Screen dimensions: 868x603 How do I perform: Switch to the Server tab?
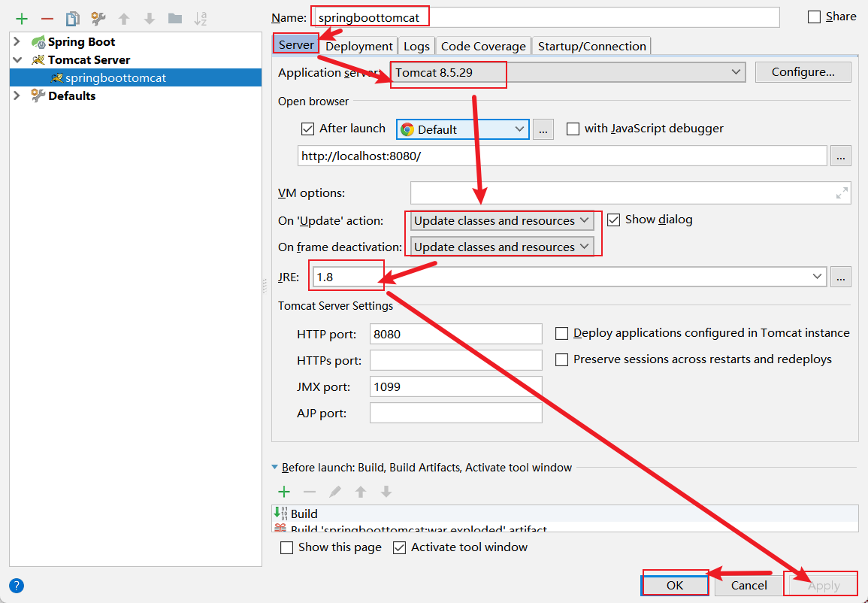tap(296, 45)
